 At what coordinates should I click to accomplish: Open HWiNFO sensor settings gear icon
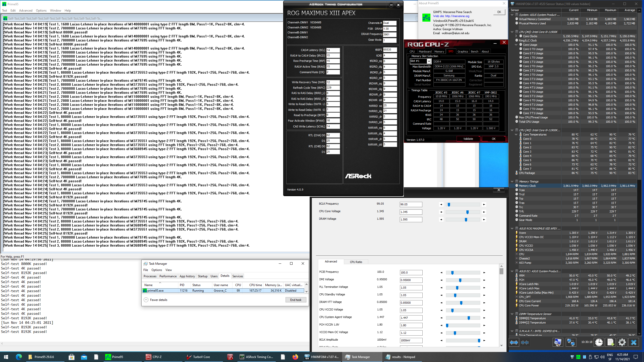pyautogui.click(x=622, y=342)
